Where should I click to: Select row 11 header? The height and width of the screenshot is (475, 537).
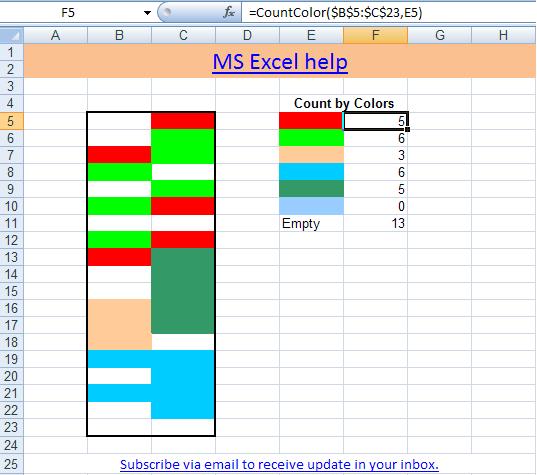[12, 223]
